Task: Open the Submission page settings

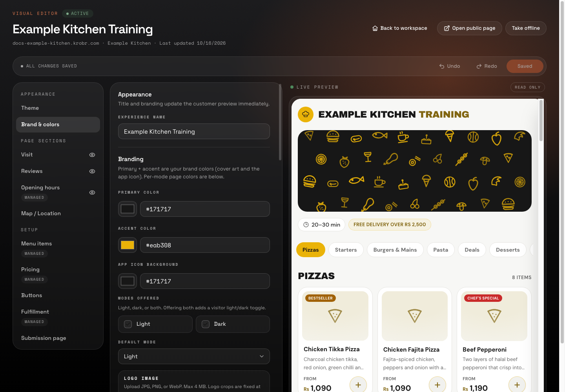Action: click(x=58, y=338)
